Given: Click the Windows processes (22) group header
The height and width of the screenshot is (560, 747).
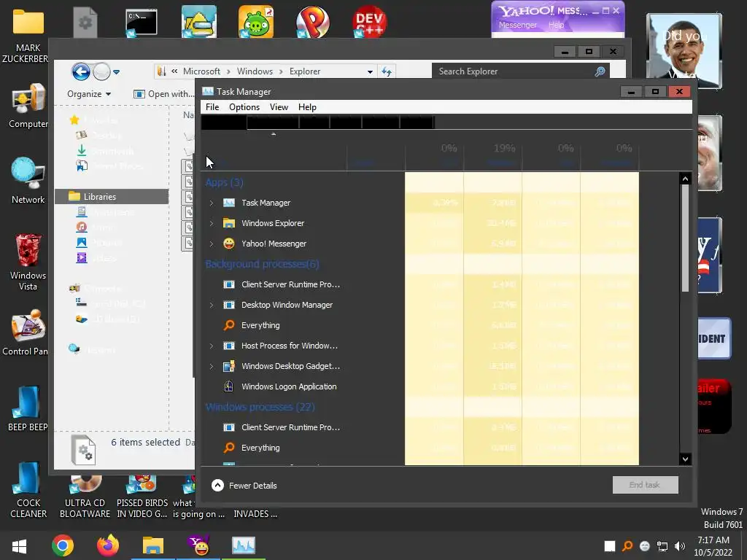Looking at the screenshot, I should (260, 407).
